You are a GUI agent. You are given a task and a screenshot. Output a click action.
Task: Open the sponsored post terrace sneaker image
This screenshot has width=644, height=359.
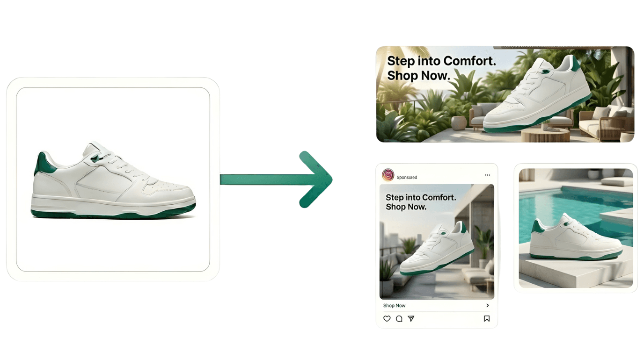[437, 242]
